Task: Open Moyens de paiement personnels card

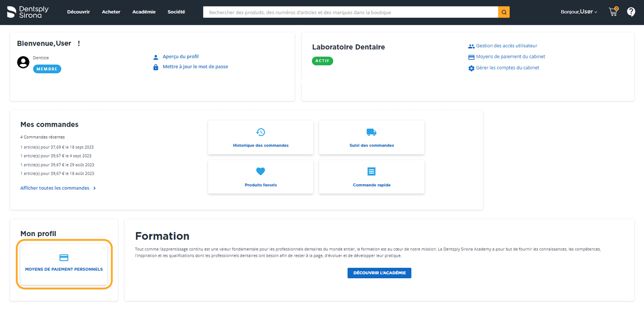Action: tap(64, 264)
